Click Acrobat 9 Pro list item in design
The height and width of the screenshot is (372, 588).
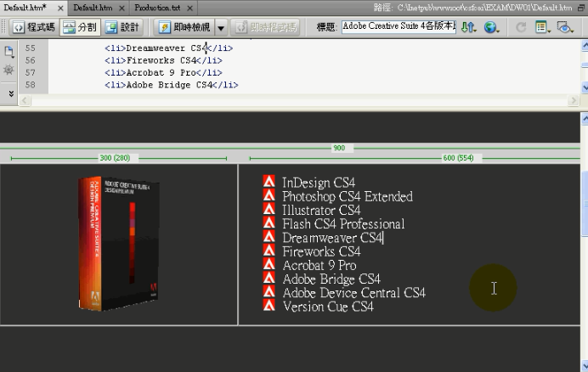coord(319,266)
